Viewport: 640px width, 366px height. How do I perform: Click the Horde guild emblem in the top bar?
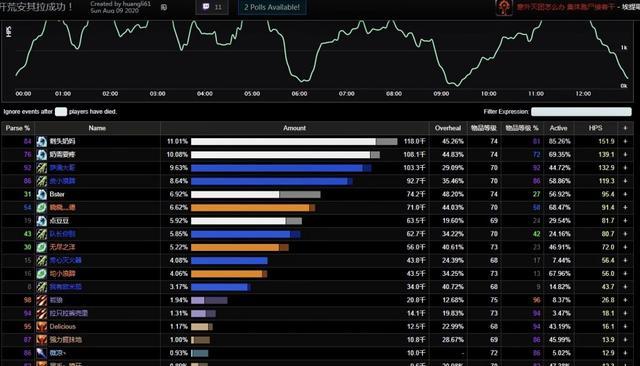pos(504,7)
